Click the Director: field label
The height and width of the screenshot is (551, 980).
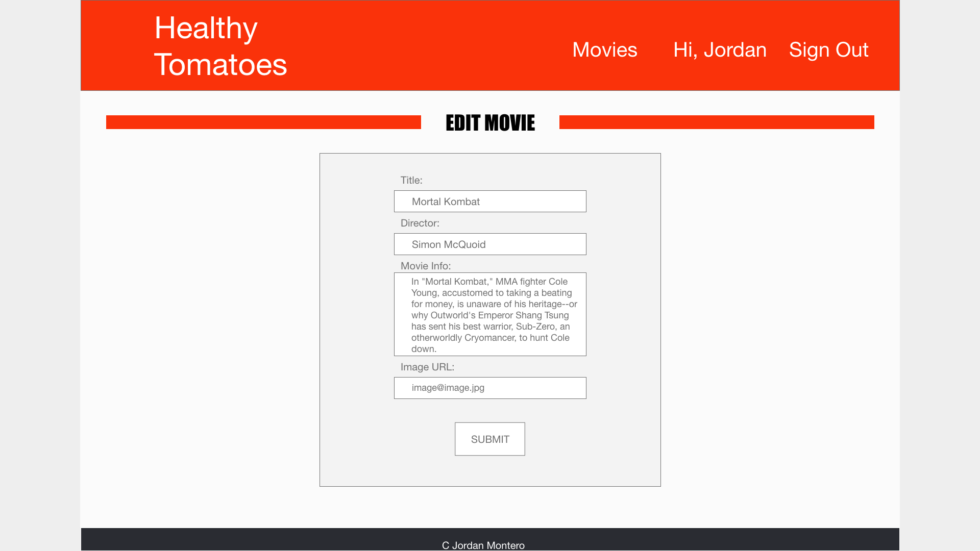pos(420,223)
